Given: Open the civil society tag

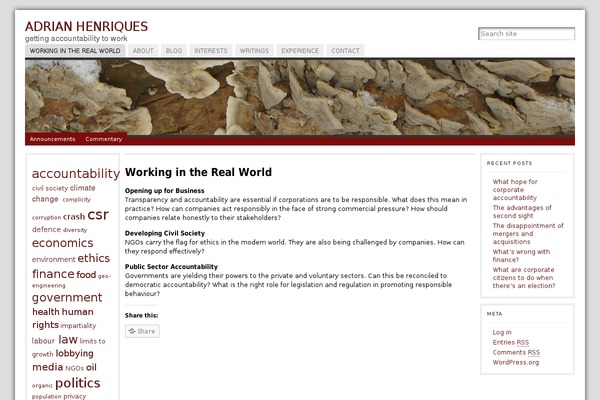Looking at the screenshot, I should (x=50, y=188).
